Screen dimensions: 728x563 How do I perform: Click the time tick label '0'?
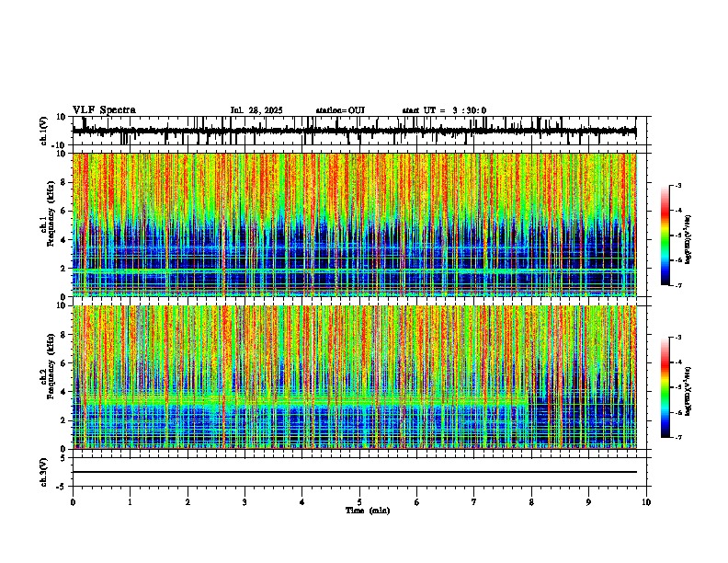pyautogui.click(x=73, y=502)
